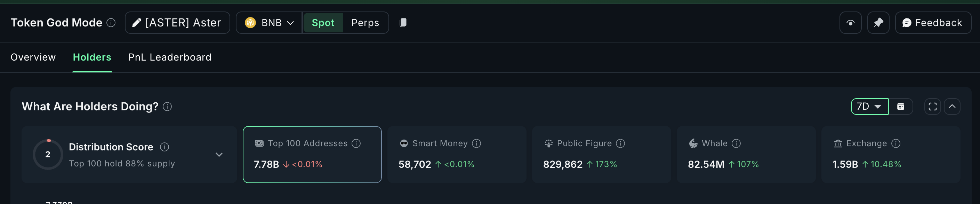Click the copy address icon beside Spot/Perps

tap(403, 23)
